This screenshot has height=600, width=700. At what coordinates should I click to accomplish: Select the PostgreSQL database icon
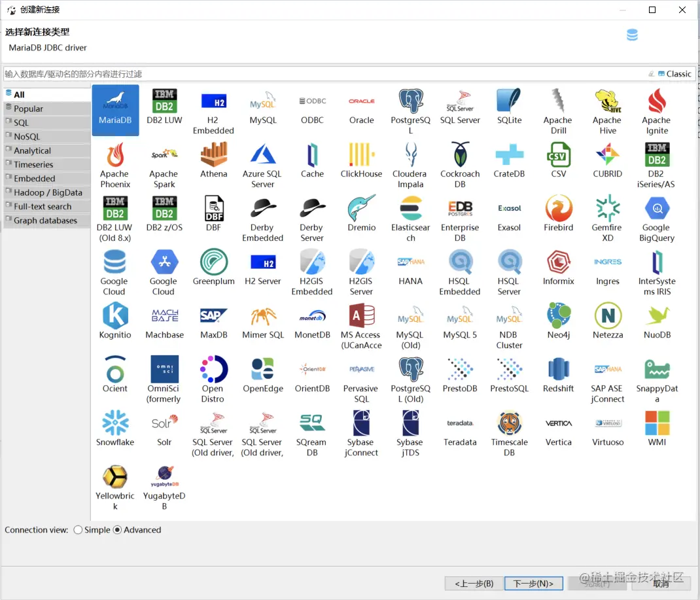click(411, 101)
